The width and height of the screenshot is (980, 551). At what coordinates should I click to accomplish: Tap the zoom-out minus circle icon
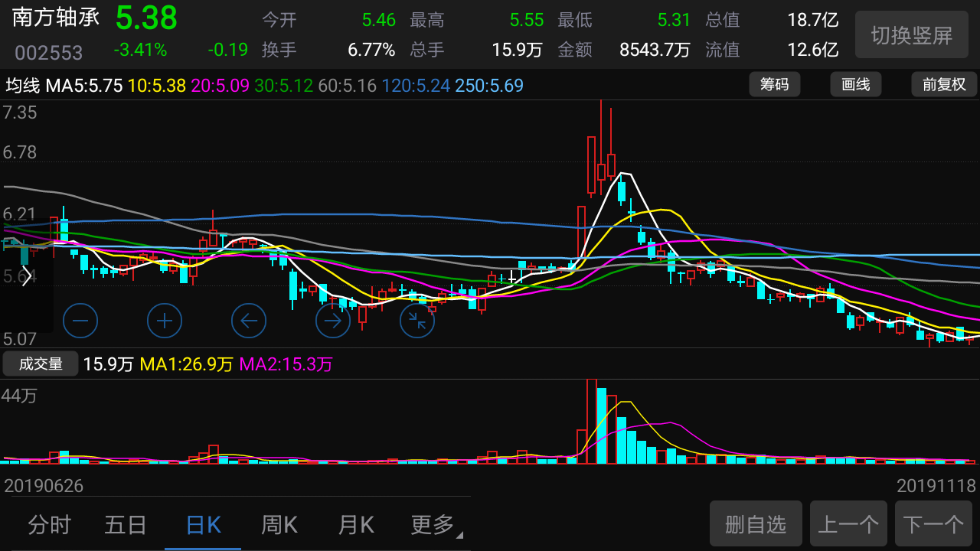[x=80, y=321]
